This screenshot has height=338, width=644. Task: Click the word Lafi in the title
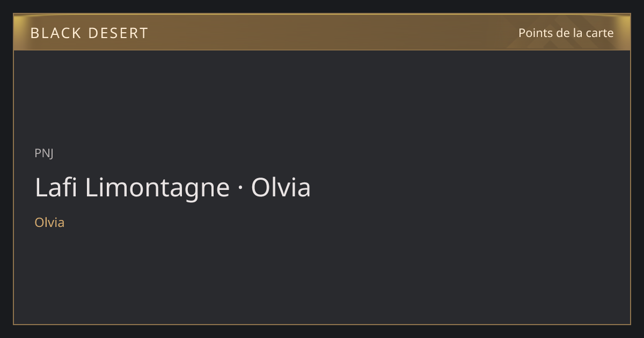[x=57, y=187]
